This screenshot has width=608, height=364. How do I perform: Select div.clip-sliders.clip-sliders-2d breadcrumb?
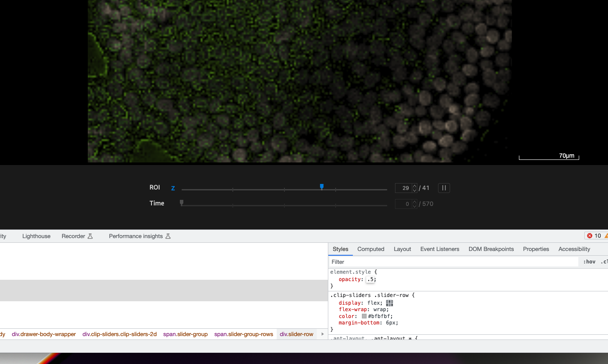click(x=120, y=334)
